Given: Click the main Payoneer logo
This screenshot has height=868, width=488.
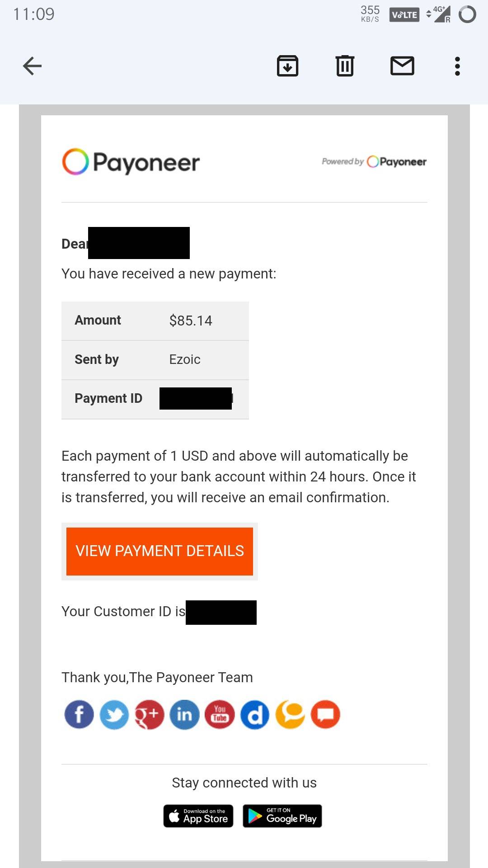Looking at the screenshot, I should tap(131, 162).
